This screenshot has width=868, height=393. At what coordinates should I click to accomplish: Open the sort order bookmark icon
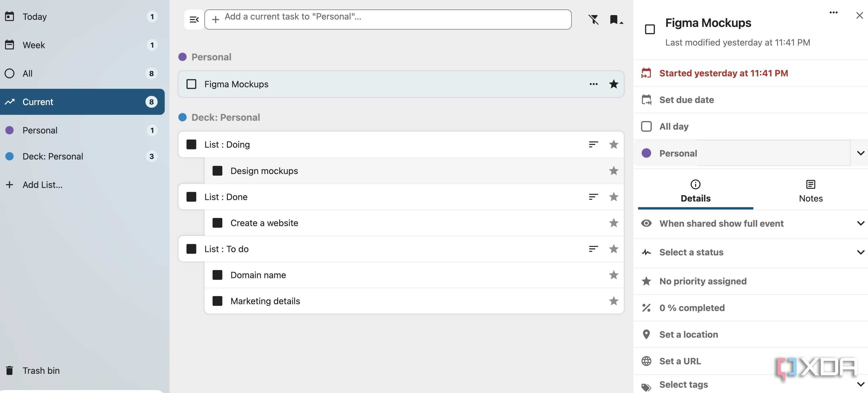(616, 20)
